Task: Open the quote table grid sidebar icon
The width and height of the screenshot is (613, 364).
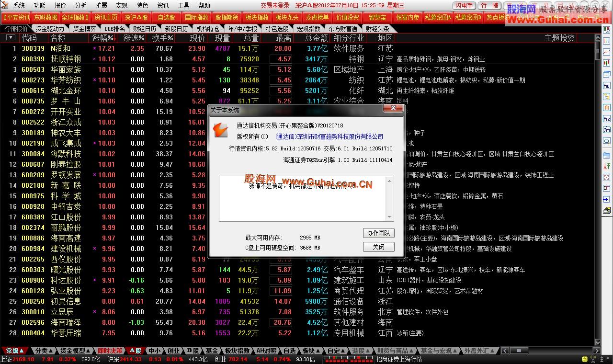Action: [606, 41]
